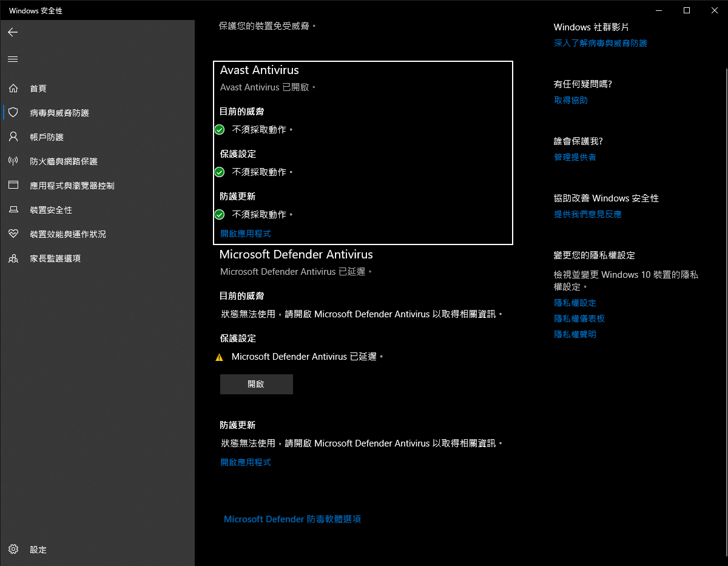Click 取得協助 link
The height and width of the screenshot is (566, 728).
[x=571, y=101]
